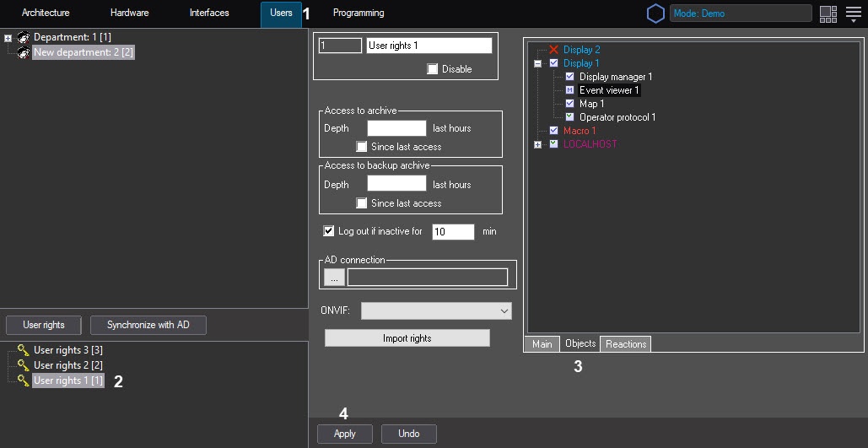Screen dimensions: 868x448
Task: Select the Objects tab
Action: [580, 343]
